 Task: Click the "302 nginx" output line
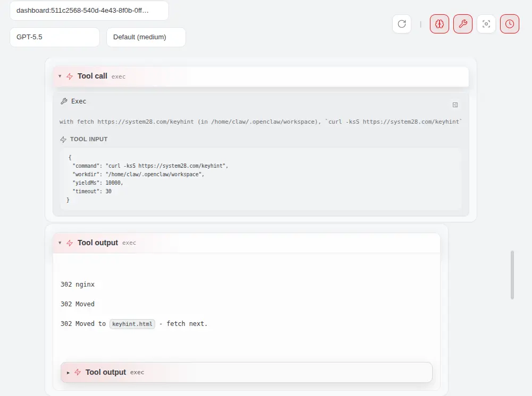click(78, 285)
